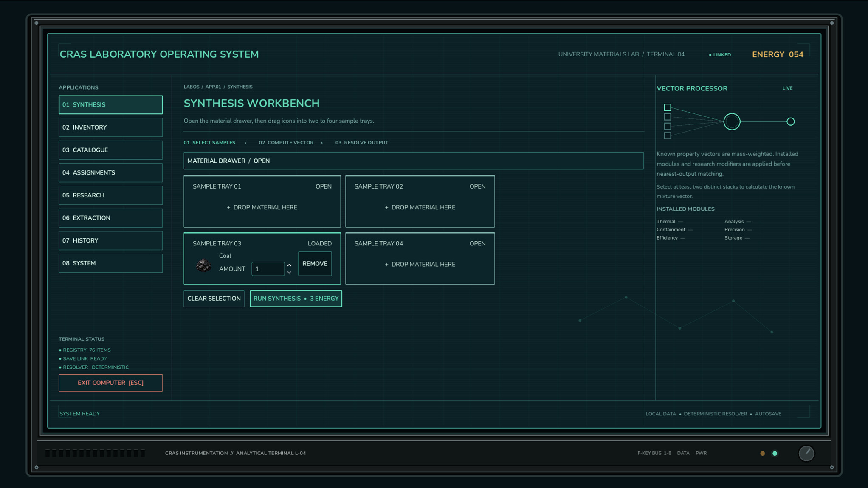This screenshot has width=868, height=488.
Task: Open the 03 Catalogue application
Action: (x=110, y=150)
